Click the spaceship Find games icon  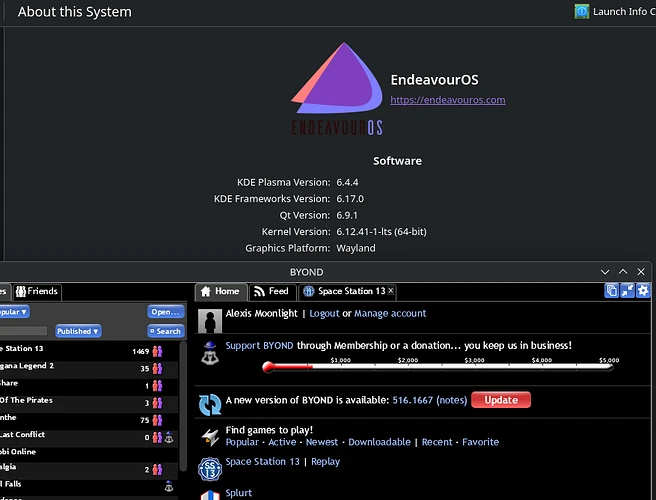[210, 436]
